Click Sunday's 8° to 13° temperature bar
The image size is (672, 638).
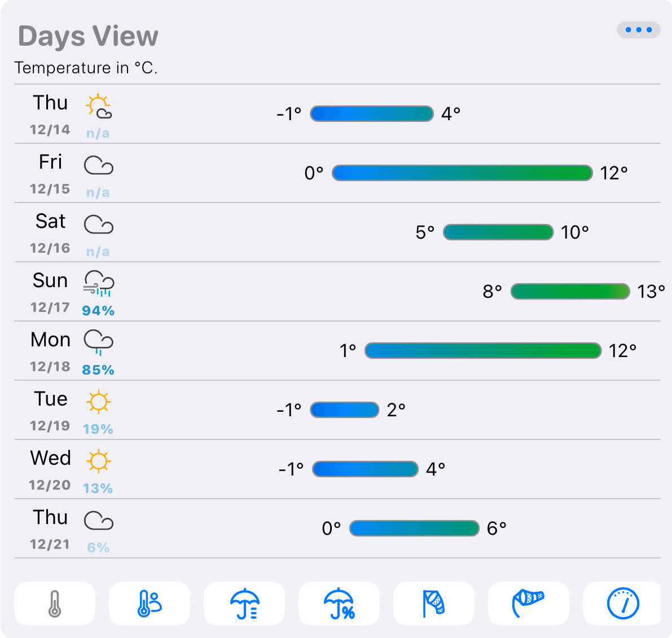pos(570,292)
